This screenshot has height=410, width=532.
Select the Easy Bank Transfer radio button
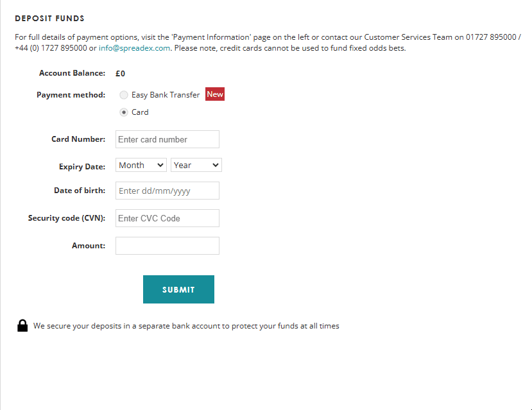pos(124,95)
